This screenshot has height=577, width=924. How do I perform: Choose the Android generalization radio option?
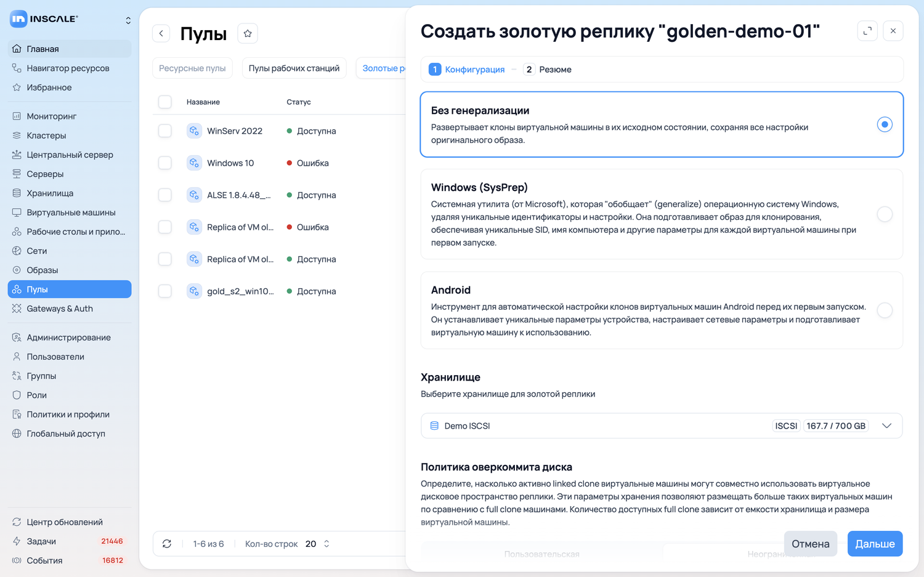coord(885,310)
